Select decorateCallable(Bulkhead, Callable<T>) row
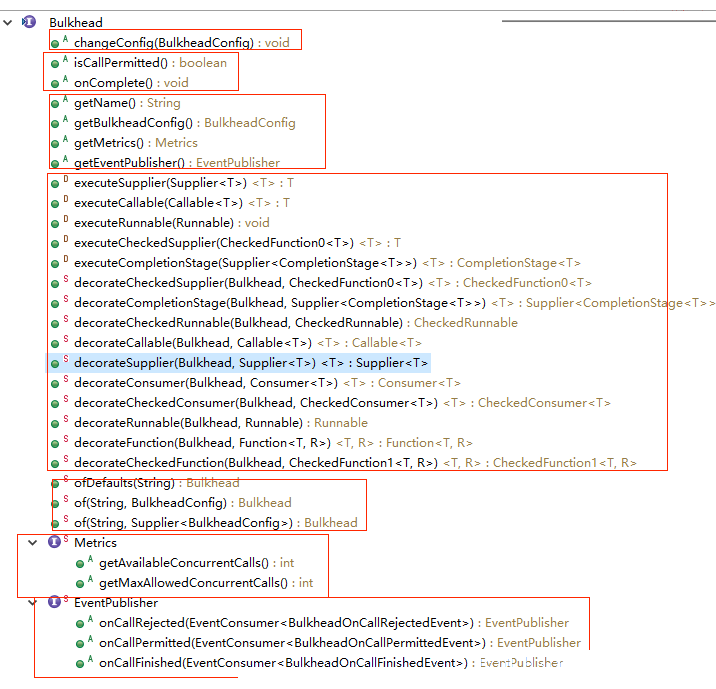The image size is (716, 689). pos(248,343)
